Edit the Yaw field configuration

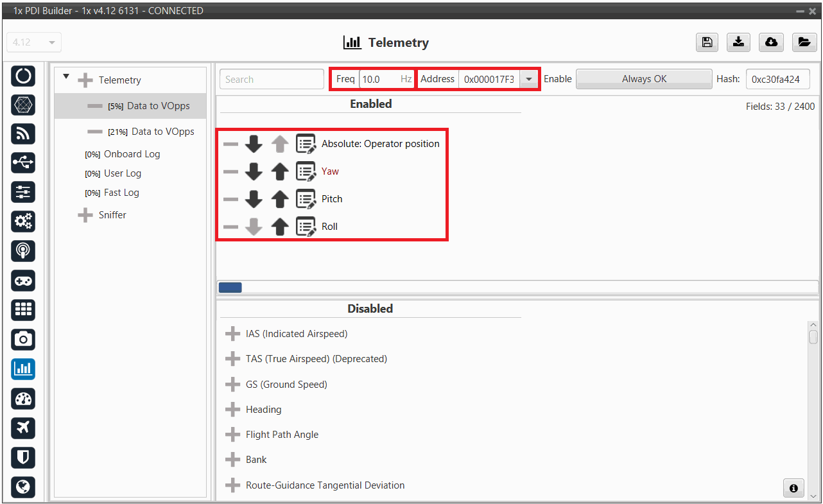click(x=306, y=171)
